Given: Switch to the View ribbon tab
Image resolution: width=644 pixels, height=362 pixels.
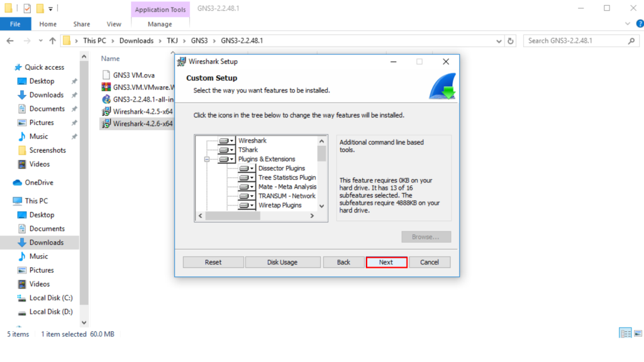Looking at the screenshot, I should [114, 24].
